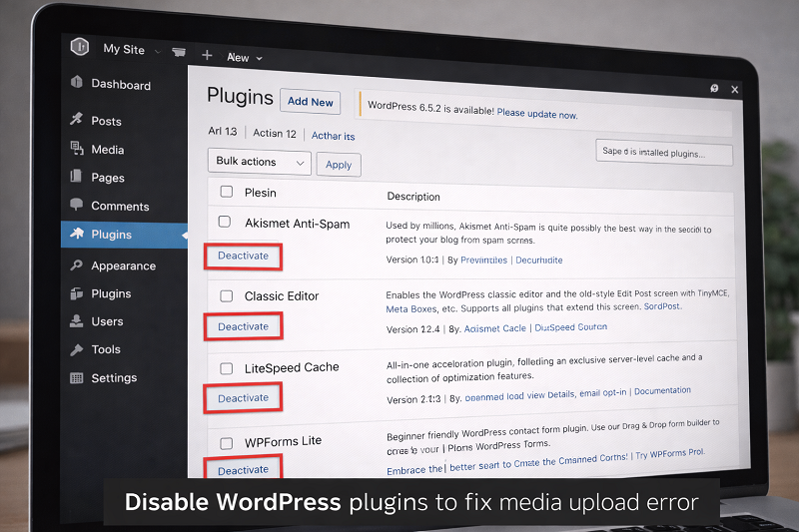Click the second Plugins icon below Appearance
The height and width of the screenshot is (532, 799).
pyautogui.click(x=77, y=293)
